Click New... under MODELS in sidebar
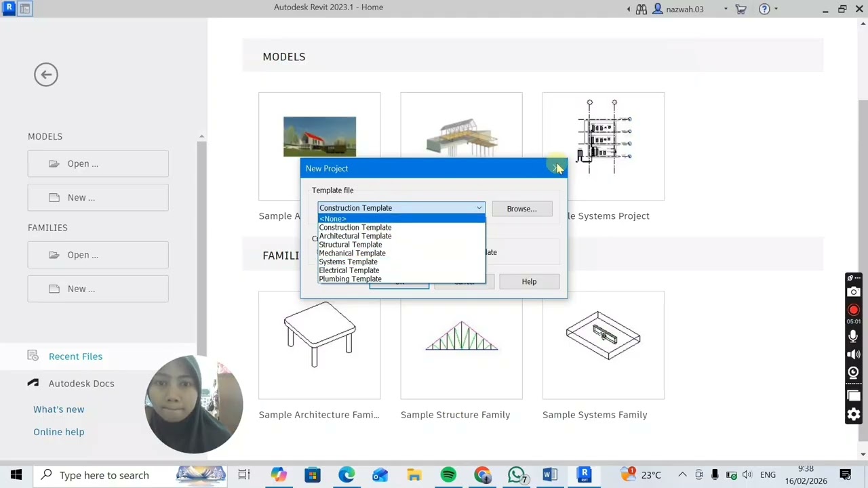Viewport: 868px width, 488px height. pos(98,197)
